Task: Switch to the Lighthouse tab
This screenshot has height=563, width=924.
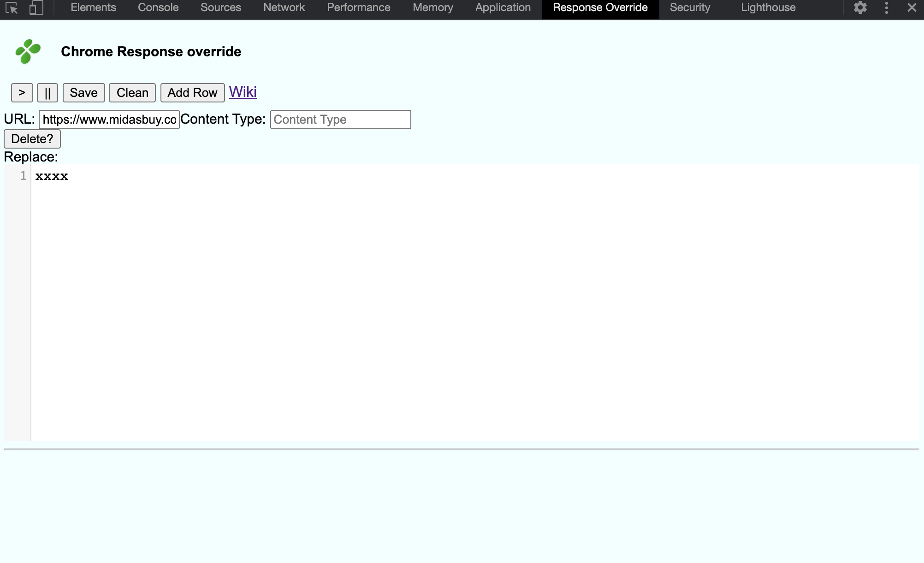Action: pyautogui.click(x=767, y=7)
